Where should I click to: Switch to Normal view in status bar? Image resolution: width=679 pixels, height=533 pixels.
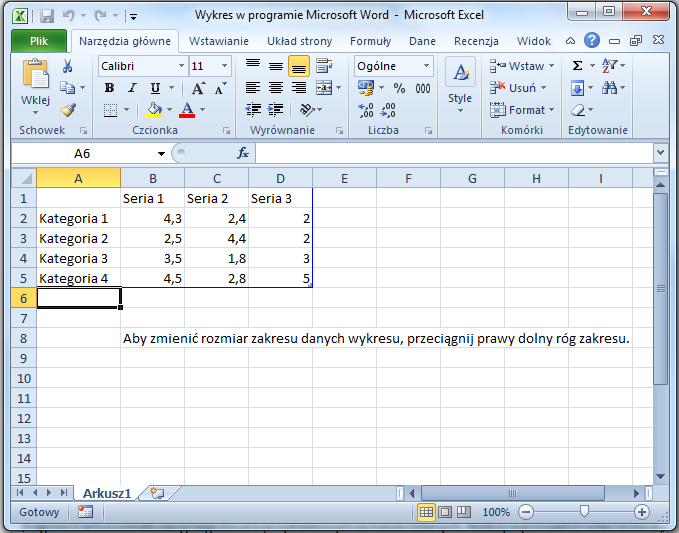coord(426,512)
